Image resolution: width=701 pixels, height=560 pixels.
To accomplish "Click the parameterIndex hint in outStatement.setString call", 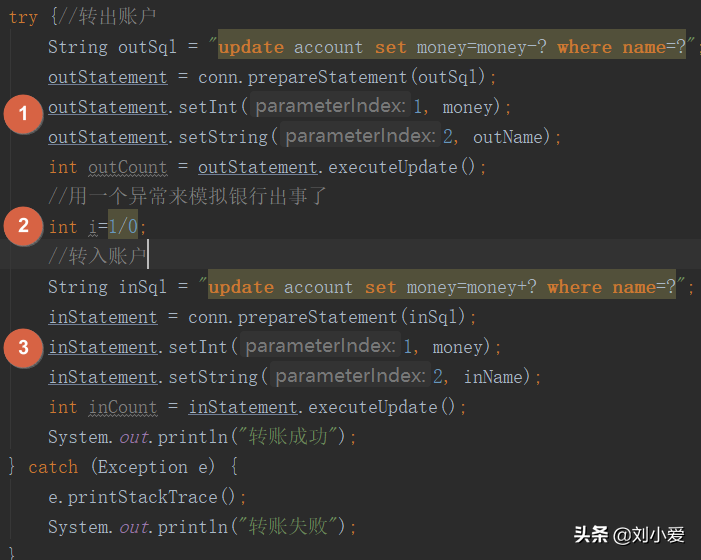I will [360, 137].
